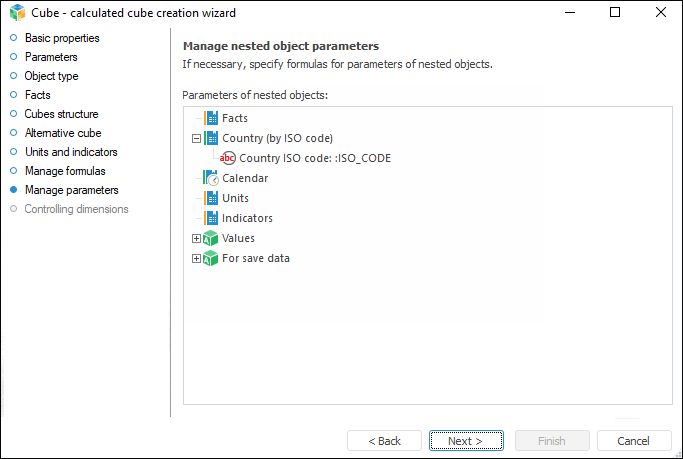Select the Calendar item in tree
This screenshot has width=683, height=459.
245,178
